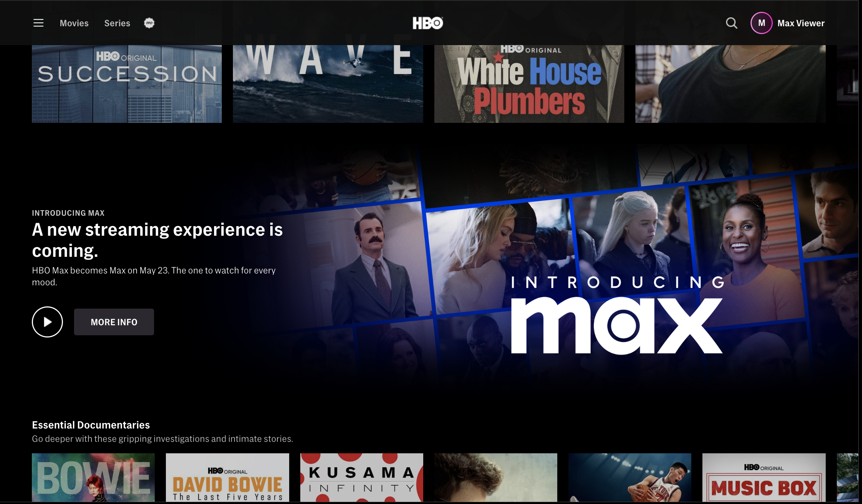Open the Bowie documentary tile
Viewport: 862px width, 504px height.
click(x=93, y=477)
